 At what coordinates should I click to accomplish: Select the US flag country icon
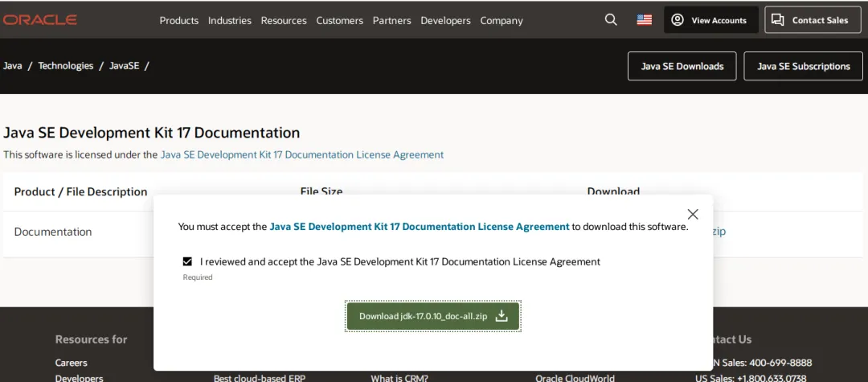coord(644,20)
